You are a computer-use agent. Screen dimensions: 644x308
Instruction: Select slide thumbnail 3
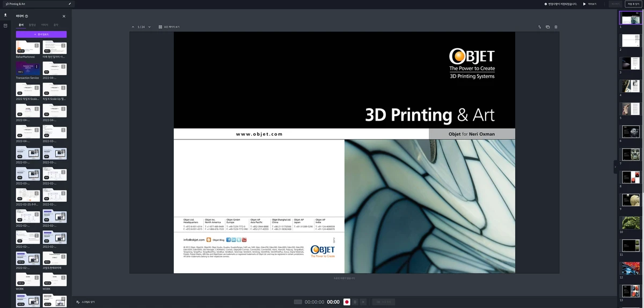pyautogui.click(x=631, y=64)
